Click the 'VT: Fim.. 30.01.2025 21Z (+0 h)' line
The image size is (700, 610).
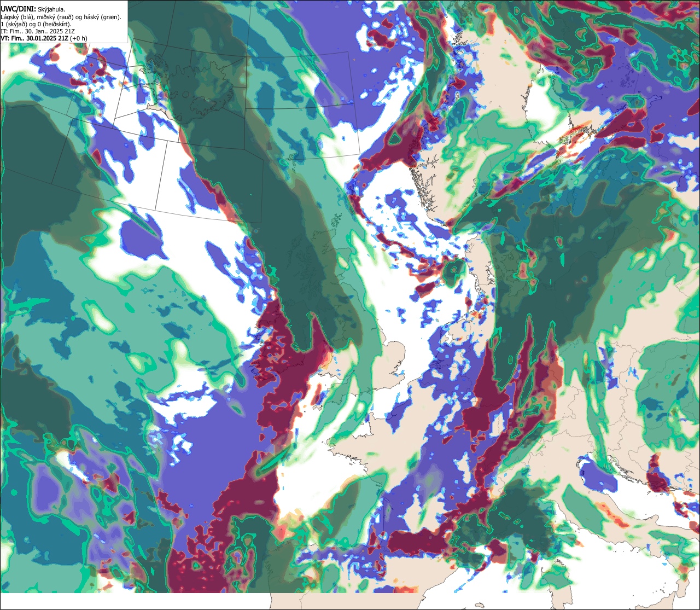pos(44,38)
